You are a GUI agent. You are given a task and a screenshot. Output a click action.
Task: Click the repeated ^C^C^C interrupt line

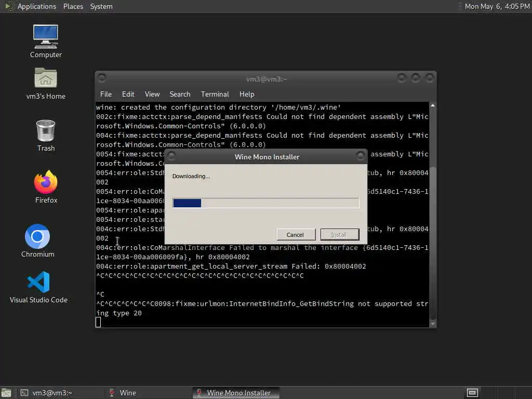(x=200, y=275)
